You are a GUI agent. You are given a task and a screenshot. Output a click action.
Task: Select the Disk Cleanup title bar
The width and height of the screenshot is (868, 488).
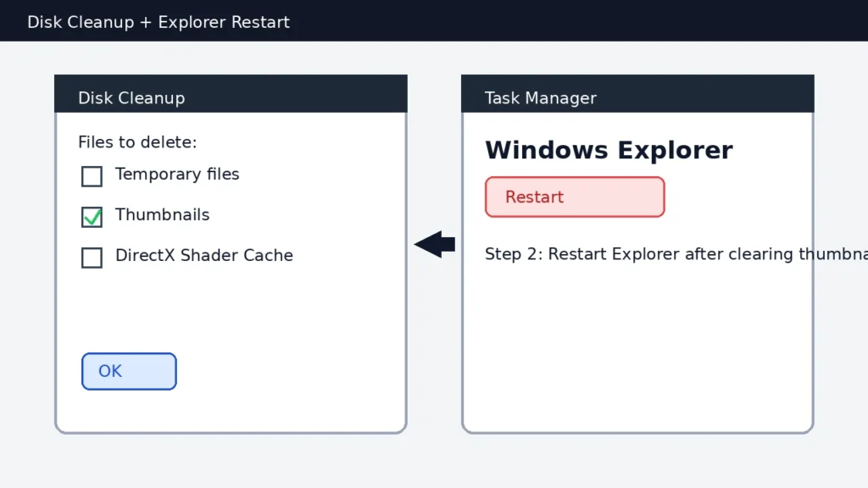point(231,93)
